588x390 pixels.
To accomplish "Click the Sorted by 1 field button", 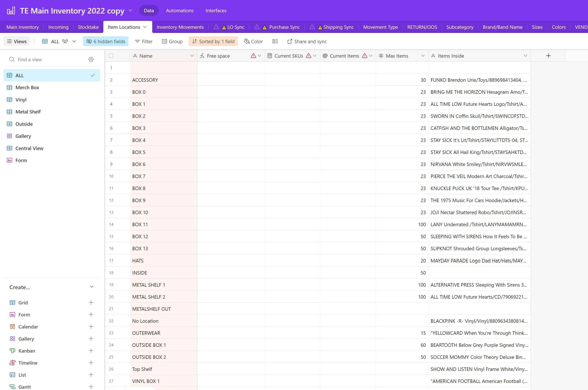I will click(x=213, y=41).
